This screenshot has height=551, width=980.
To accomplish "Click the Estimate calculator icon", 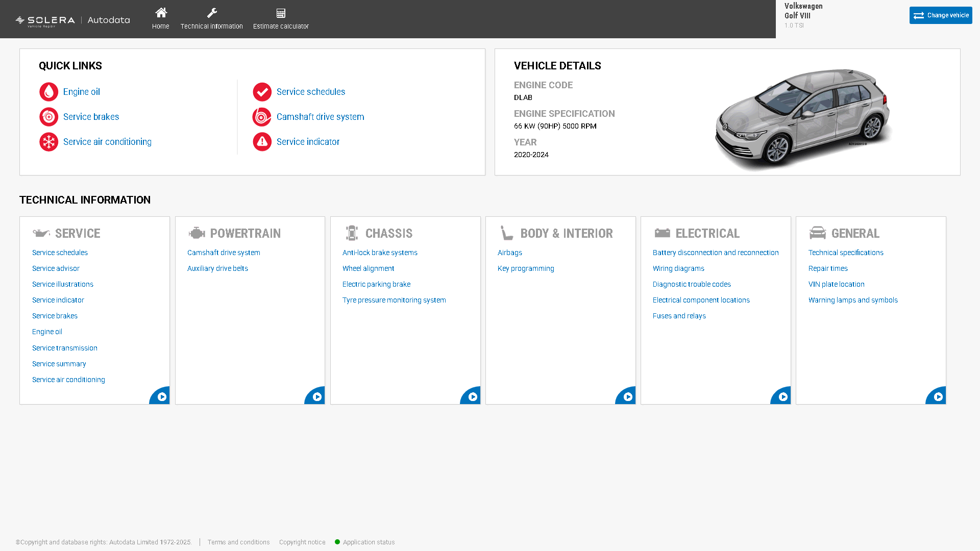I will pyautogui.click(x=281, y=13).
